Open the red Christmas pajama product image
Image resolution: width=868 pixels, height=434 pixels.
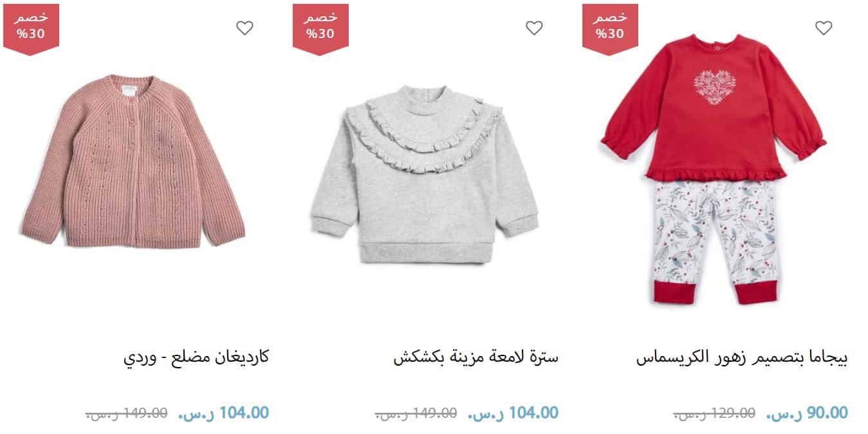(x=714, y=169)
